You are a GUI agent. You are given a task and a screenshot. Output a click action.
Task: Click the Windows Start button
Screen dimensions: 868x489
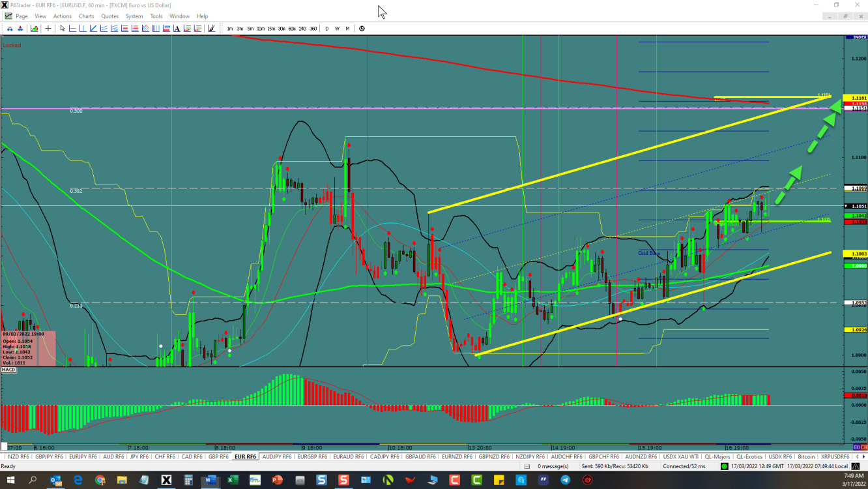(x=10, y=480)
